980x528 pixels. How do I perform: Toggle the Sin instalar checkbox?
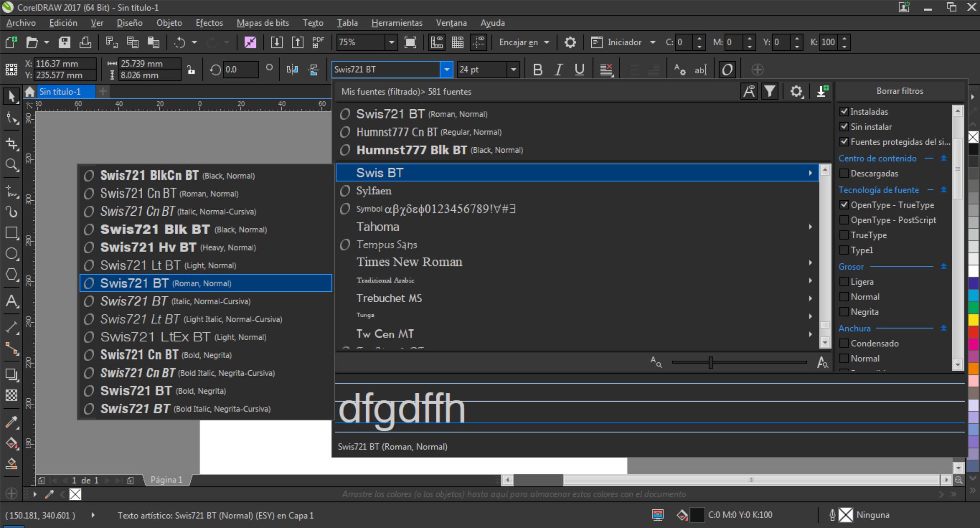point(844,127)
